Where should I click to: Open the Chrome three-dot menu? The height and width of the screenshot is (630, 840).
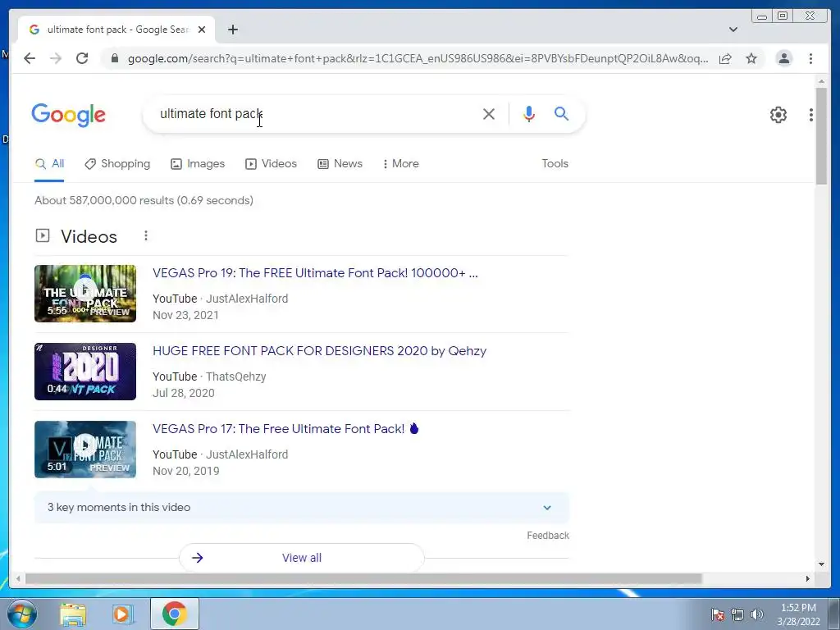pos(810,58)
